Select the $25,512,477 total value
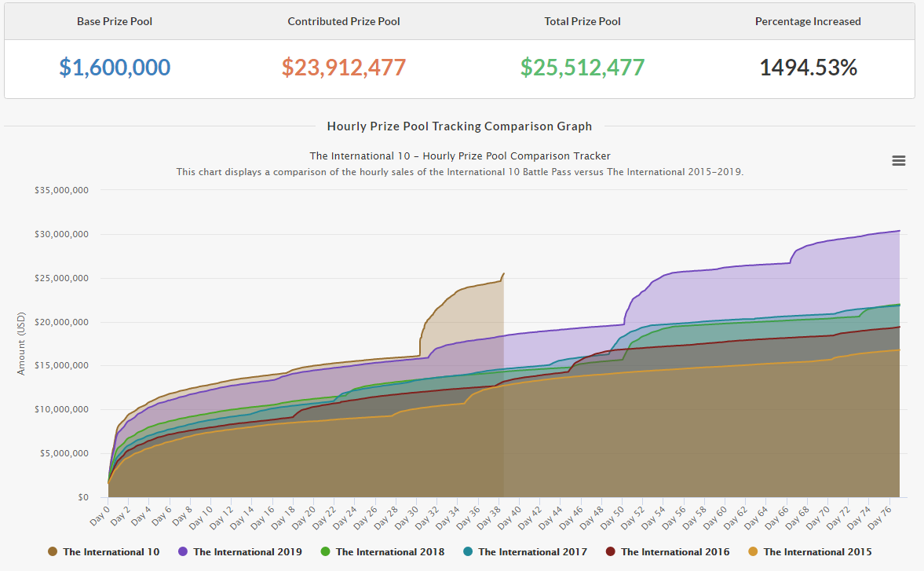 pos(583,68)
